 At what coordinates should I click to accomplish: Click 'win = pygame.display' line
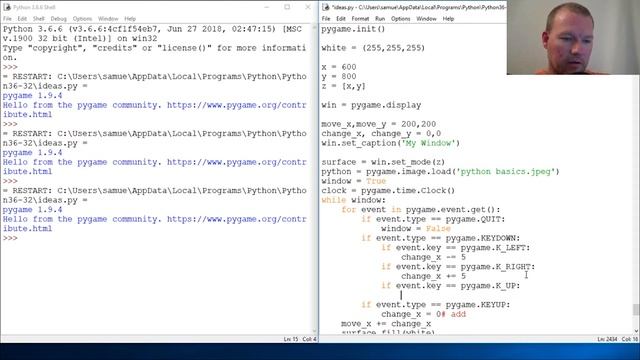(371, 105)
